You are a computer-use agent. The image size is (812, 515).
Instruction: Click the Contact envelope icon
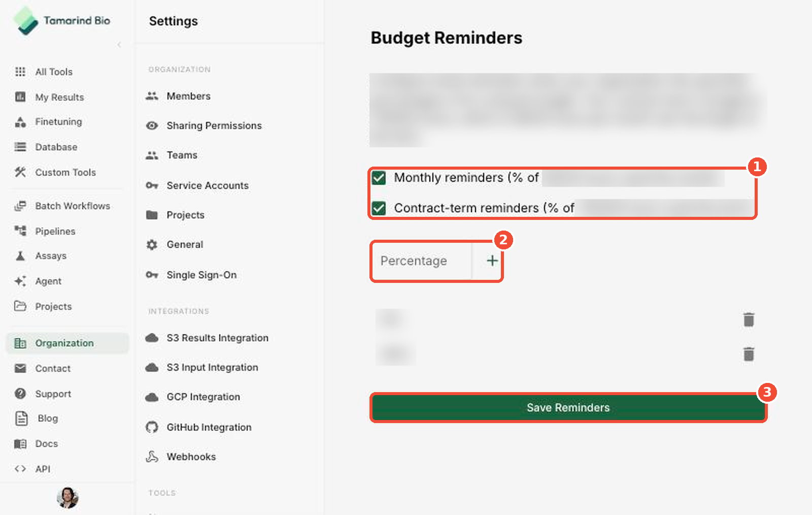[x=20, y=368]
